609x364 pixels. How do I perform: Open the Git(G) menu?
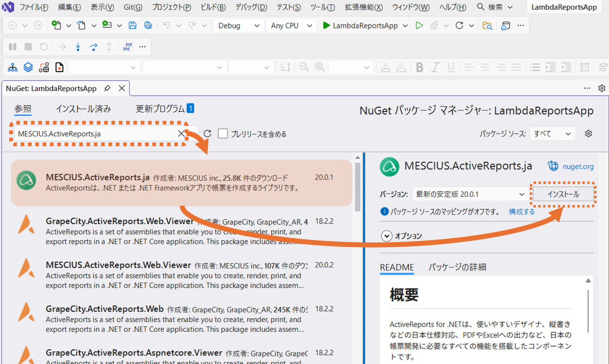tap(133, 7)
